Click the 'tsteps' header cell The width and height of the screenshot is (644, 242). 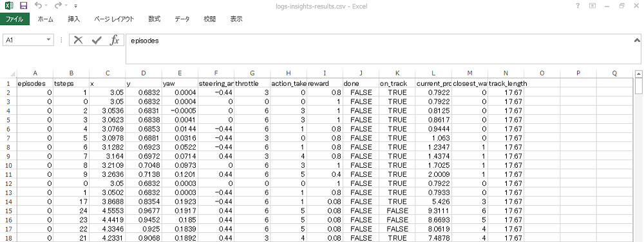tap(71, 83)
